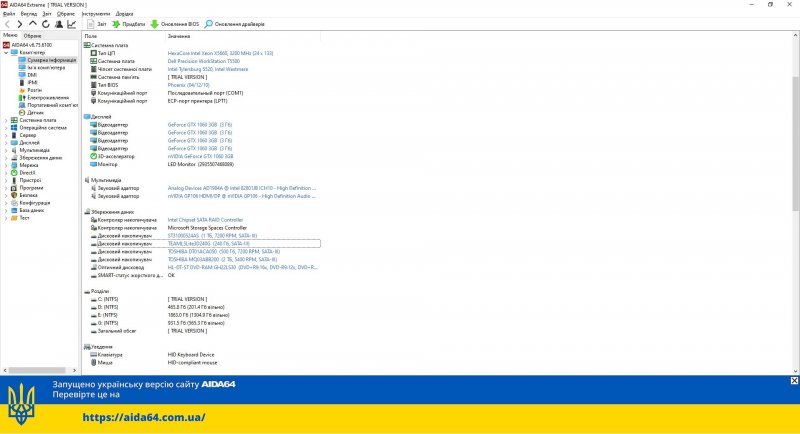Open the user profile toolbar icon

coord(58,23)
